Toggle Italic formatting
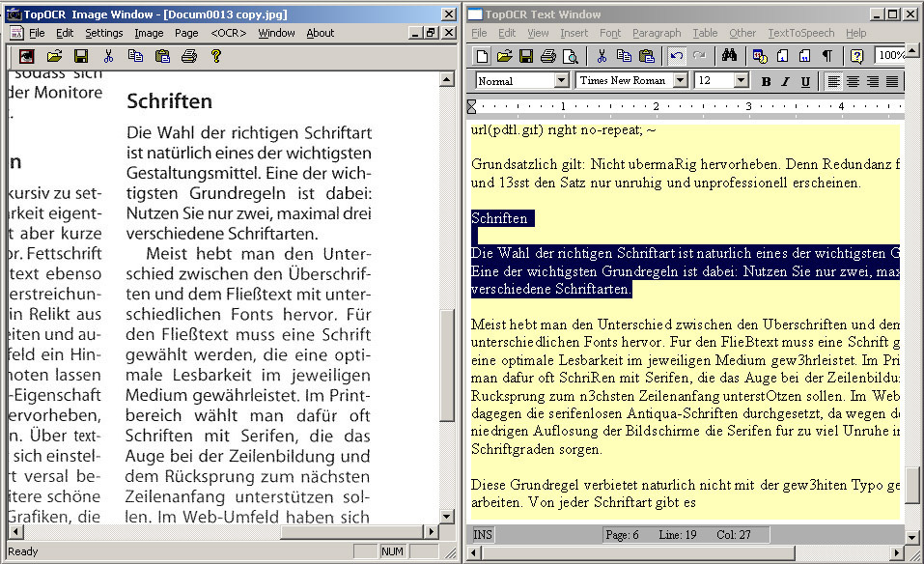Screen dimensions: 924x564 [786, 81]
